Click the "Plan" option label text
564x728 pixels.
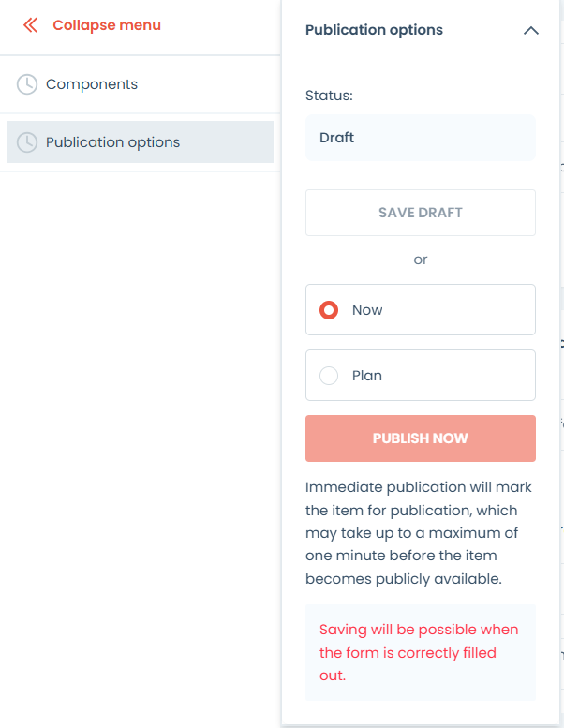pos(367,376)
